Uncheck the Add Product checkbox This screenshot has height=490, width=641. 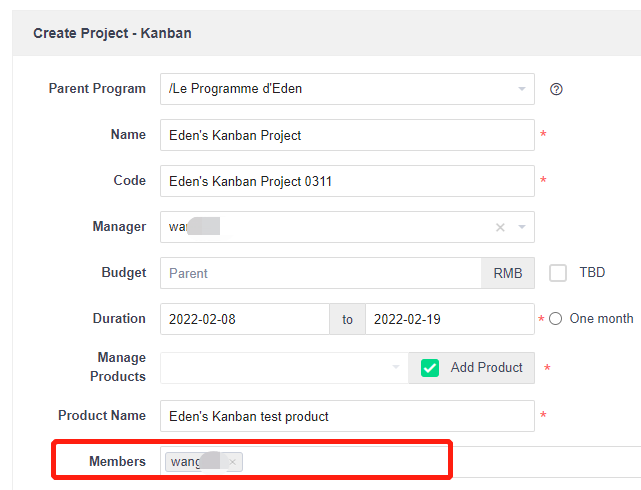tap(430, 368)
